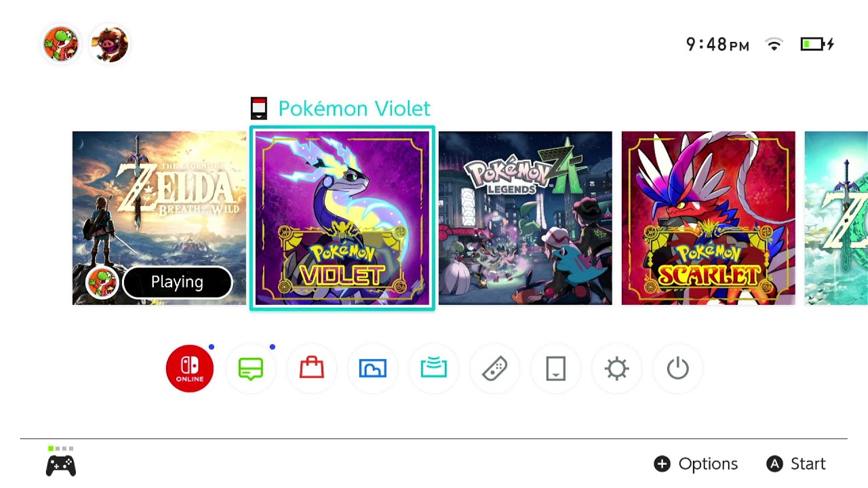868x488 pixels.
Task: Select the Yoshi user profile avatar
Action: [x=61, y=45]
